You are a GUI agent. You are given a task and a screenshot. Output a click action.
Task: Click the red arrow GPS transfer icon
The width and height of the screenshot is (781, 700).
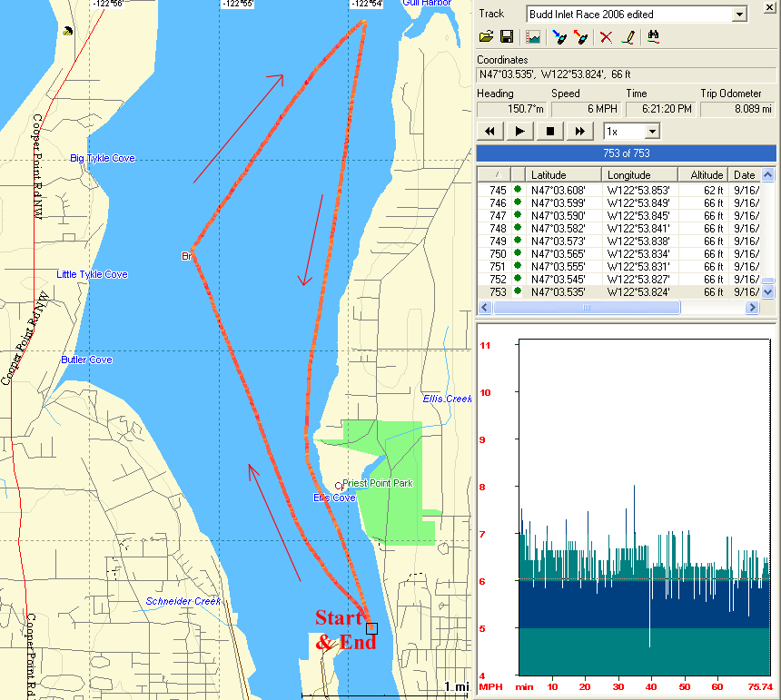pyautogui.click(x=581, y=37)
